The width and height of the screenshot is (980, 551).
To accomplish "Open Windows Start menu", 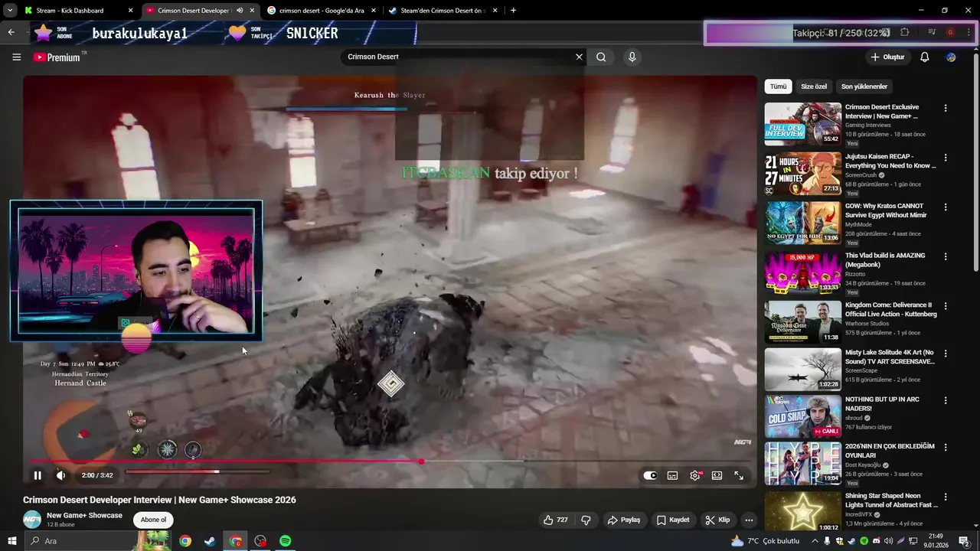I will [11, 541].
